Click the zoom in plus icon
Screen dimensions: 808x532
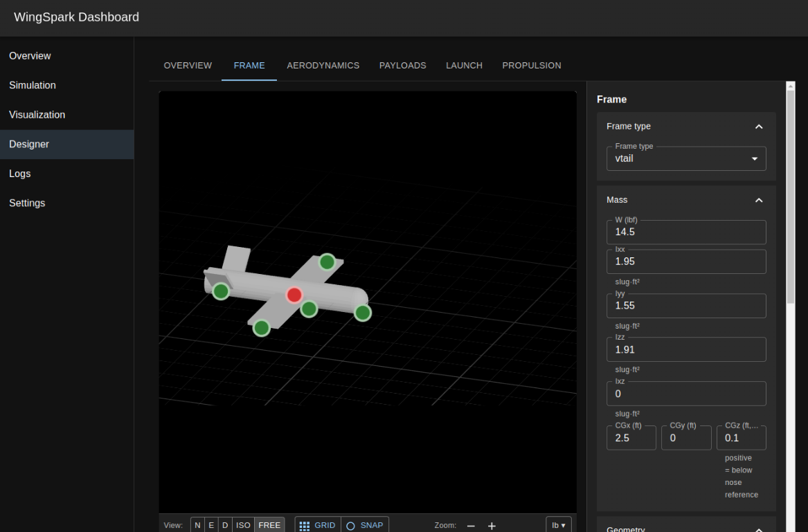click(x=492, y=526)
